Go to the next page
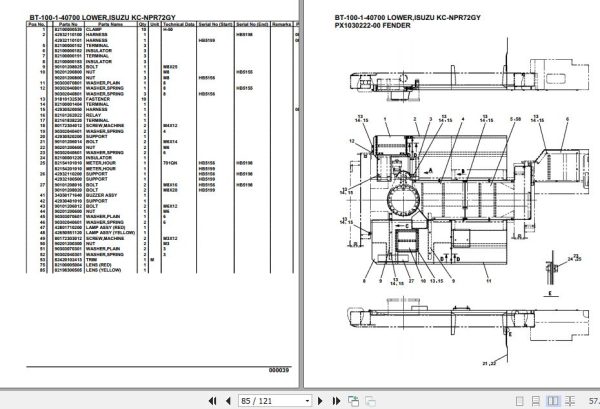Screen dimensions: 600x409 click(x=320, y=401)
